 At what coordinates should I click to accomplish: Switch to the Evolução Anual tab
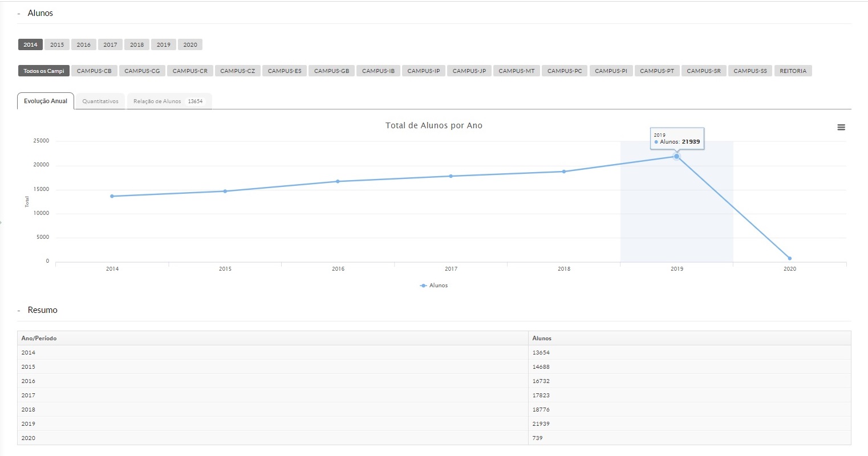46,101
